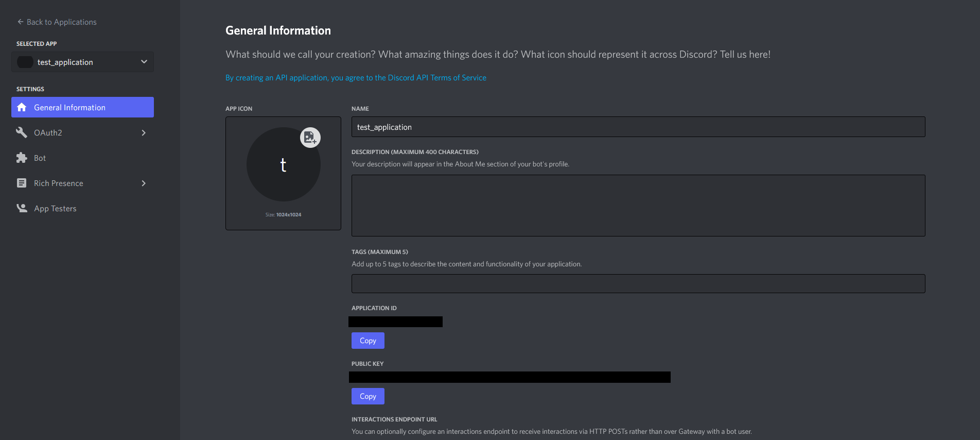Viewport: 980px width, 440px height.
Task: Click the 'SELECTED APP' sidebar label
Action: point(37,44)
